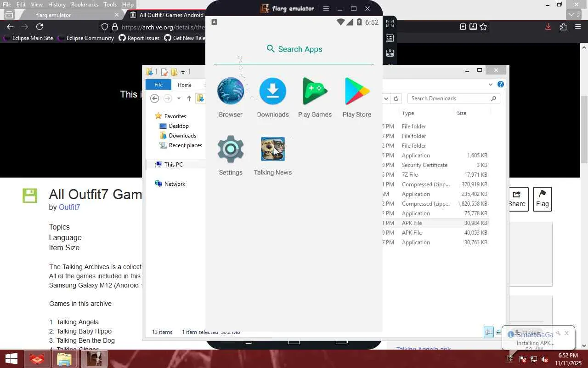
Task: Expand the Explorer ribbon chevron
Action: [x=491, y=84]
